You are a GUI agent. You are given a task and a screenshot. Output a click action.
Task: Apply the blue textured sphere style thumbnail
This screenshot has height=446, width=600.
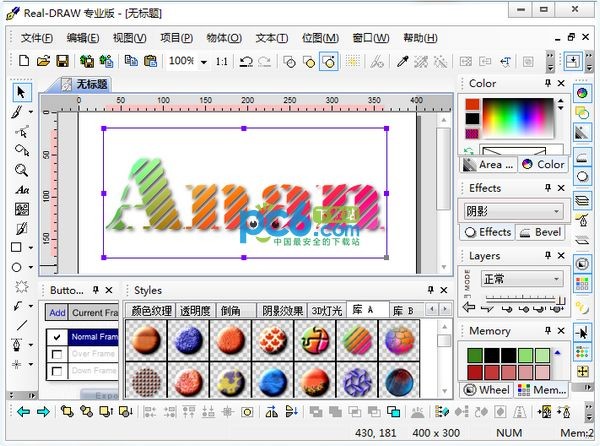click(x=183, y=340)
